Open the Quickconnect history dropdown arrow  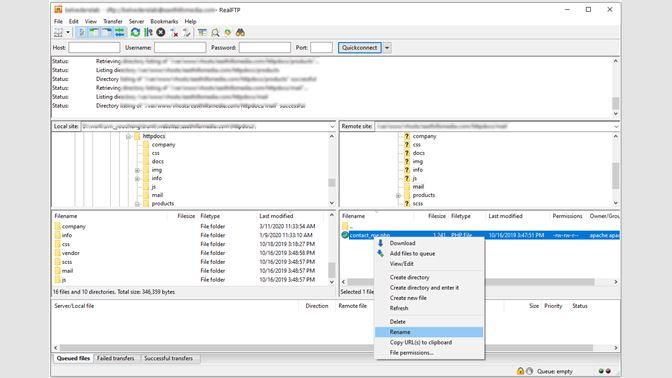click(387, 48)
